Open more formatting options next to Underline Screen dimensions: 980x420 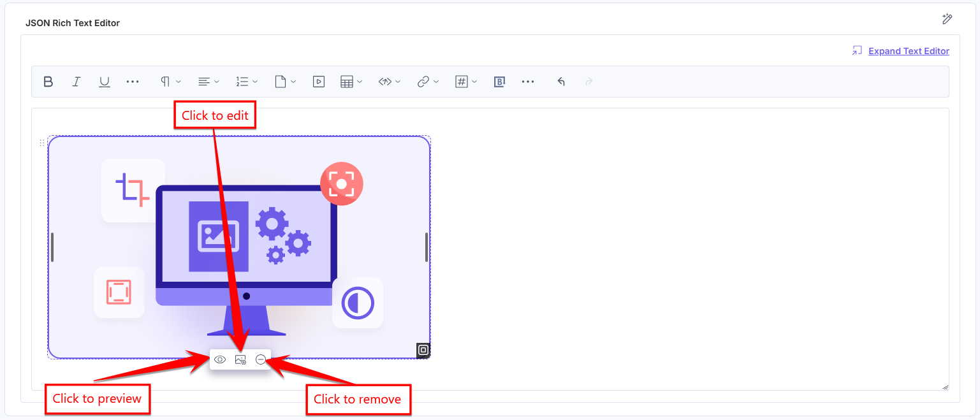[x=133, y=82]
